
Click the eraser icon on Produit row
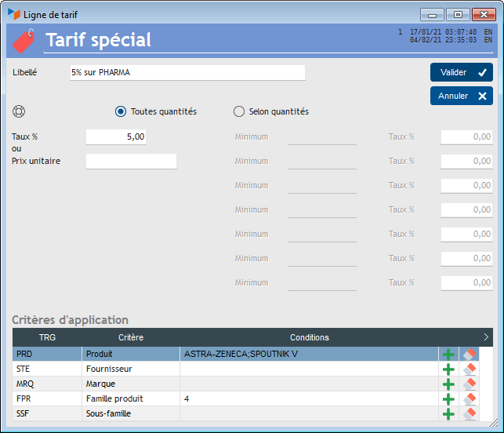tap(469, 355)
